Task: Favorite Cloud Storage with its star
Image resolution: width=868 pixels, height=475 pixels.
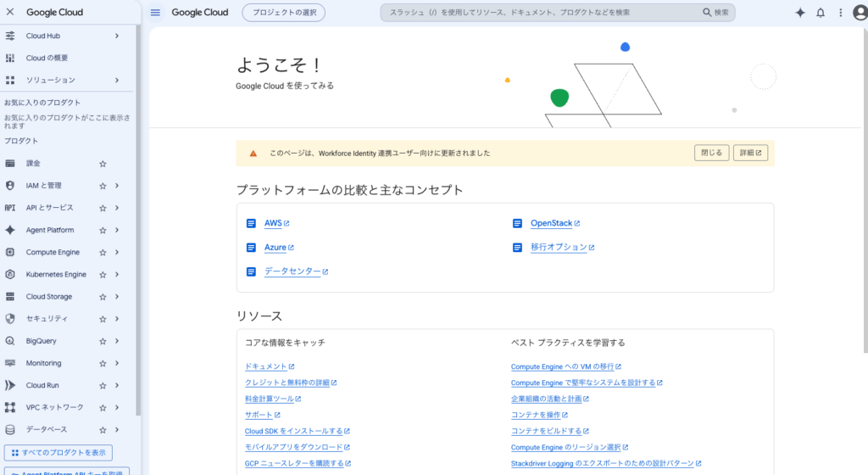Action: [103, 297]
